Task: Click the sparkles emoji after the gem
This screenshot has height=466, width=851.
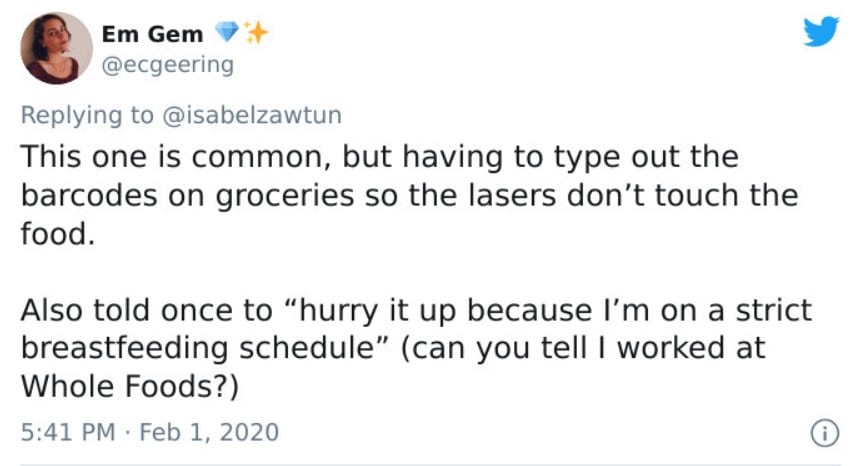Action: tap(256, 32)
